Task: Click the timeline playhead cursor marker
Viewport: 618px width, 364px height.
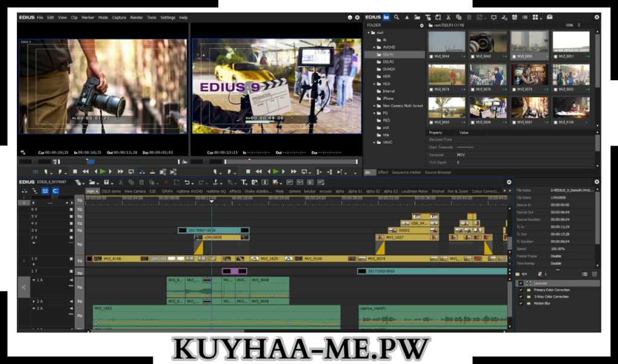Action: coord(212,202)
